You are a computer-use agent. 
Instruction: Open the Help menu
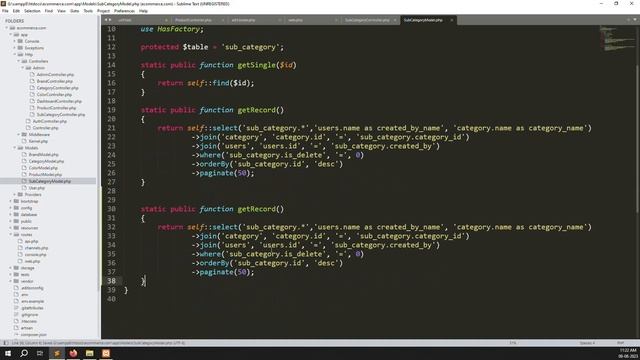pos(143,11)
